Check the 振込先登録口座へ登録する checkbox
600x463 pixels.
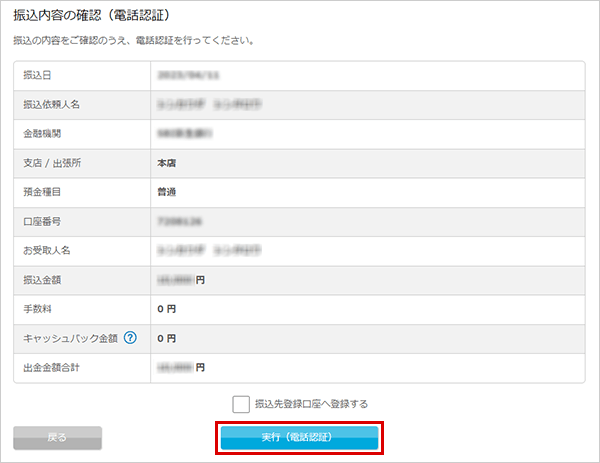[x=240, y=404]
